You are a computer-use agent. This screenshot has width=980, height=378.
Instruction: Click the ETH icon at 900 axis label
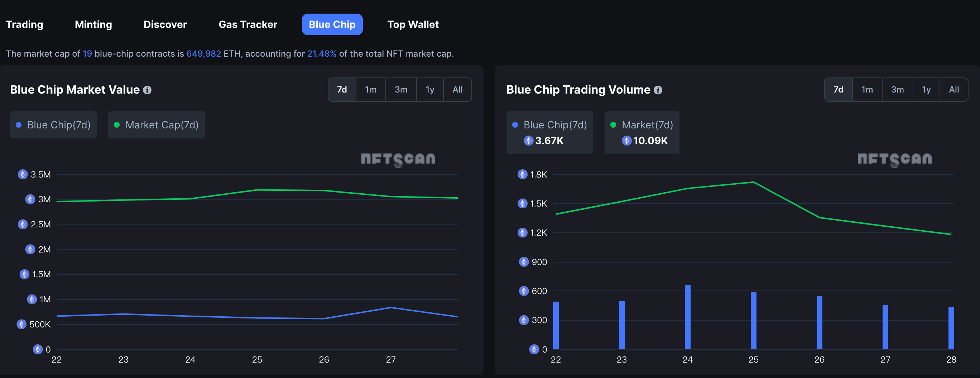(524, 262)
